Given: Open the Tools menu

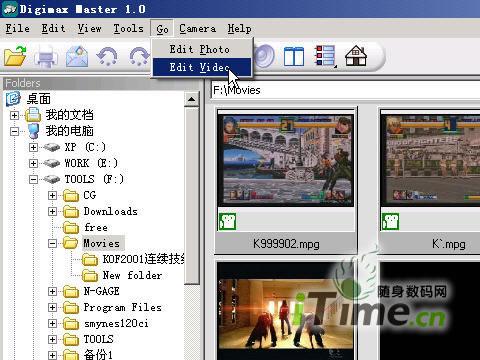Looking at the screenshot, I should click(128, 29).
